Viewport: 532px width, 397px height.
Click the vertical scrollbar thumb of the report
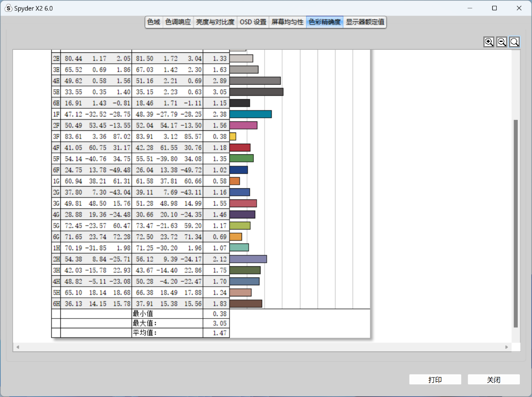(x=516, y=223)
